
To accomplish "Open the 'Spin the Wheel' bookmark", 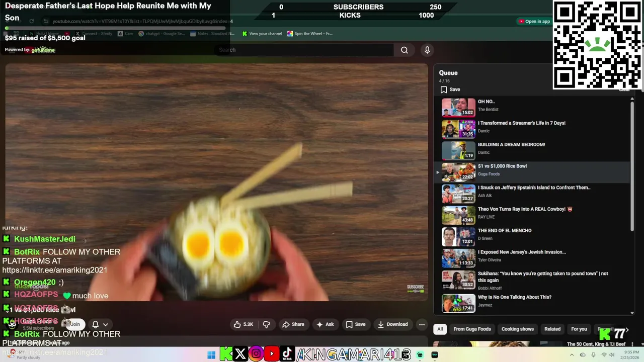I will coord(309,34).
